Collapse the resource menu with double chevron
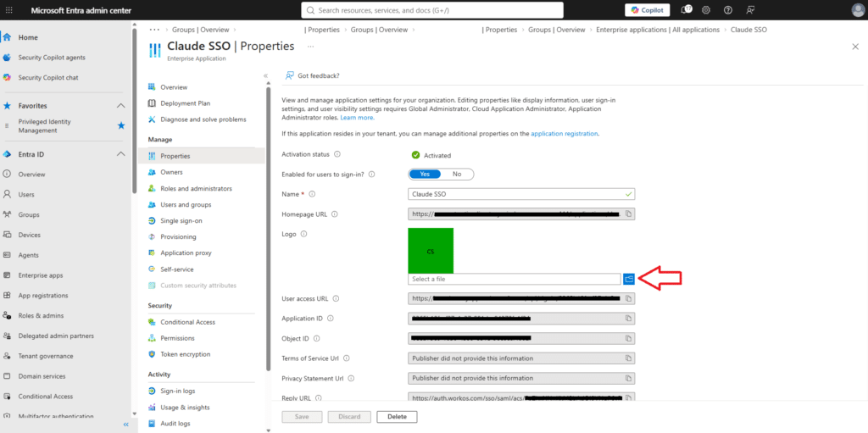Screen dimensions: 868x433 [265, 75]
